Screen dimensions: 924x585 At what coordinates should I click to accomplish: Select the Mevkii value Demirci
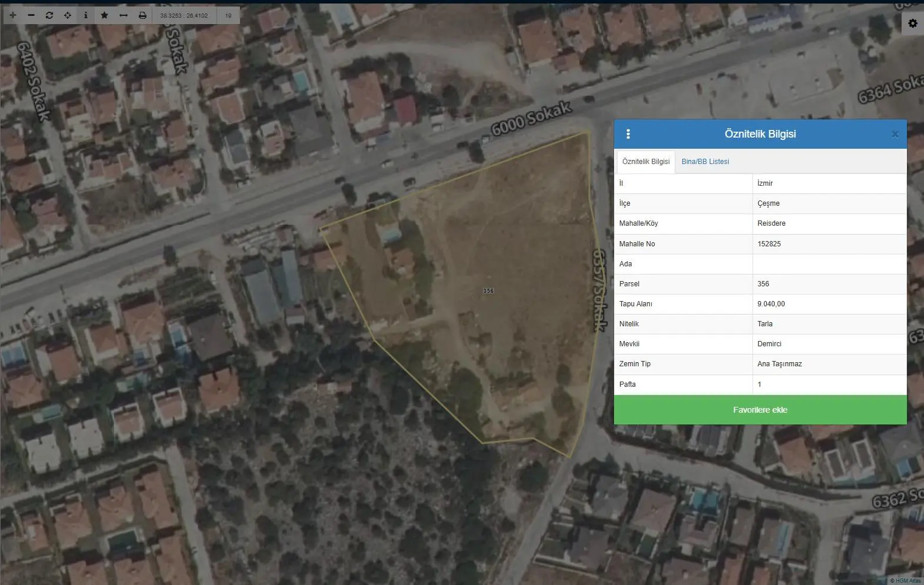click(829, 344)
